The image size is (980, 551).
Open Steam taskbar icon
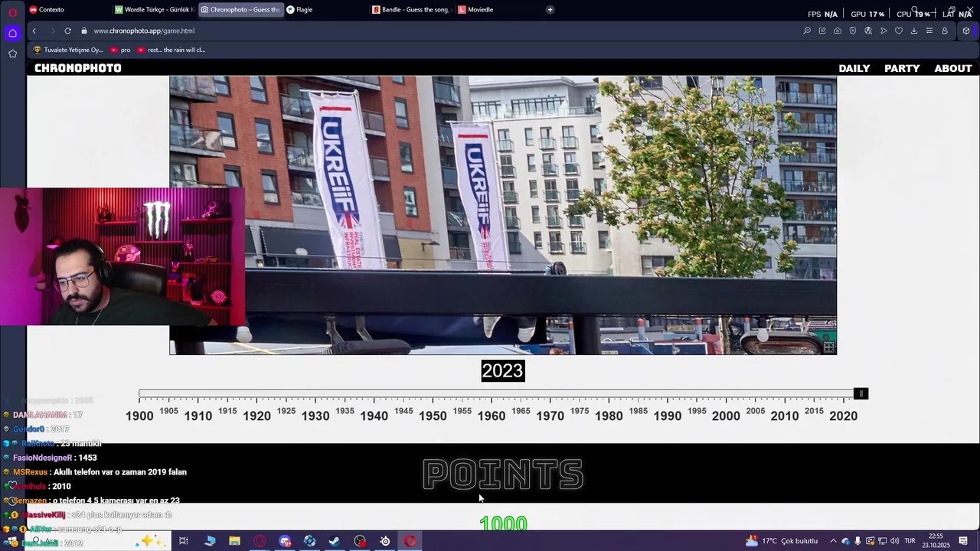click(x=335, y=541)
